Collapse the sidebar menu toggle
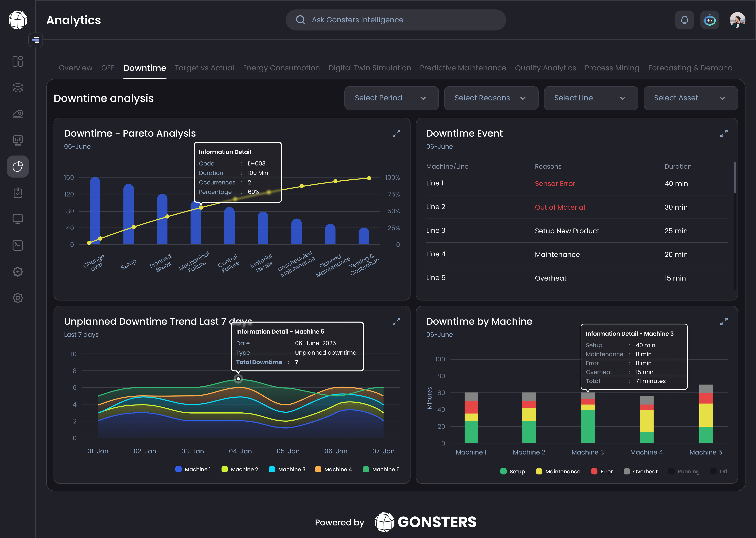Viewport: 756px width, 538px height. click(x=36, y=40)
